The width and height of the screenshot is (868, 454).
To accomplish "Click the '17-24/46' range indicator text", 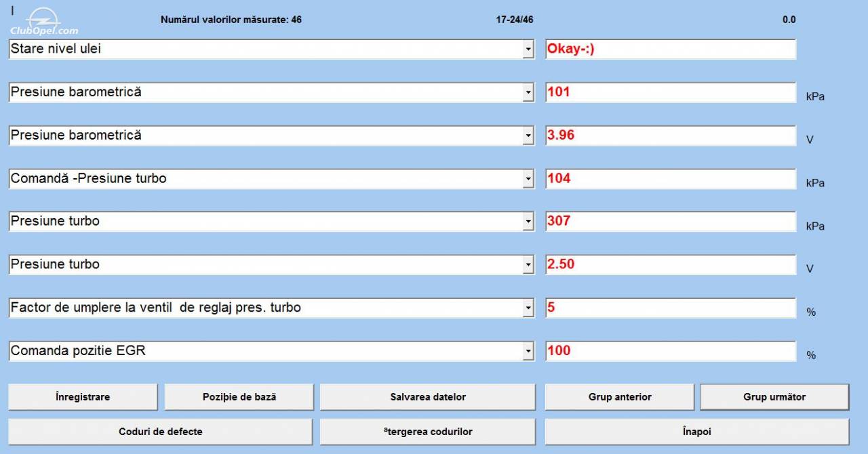I will (515, 20).
